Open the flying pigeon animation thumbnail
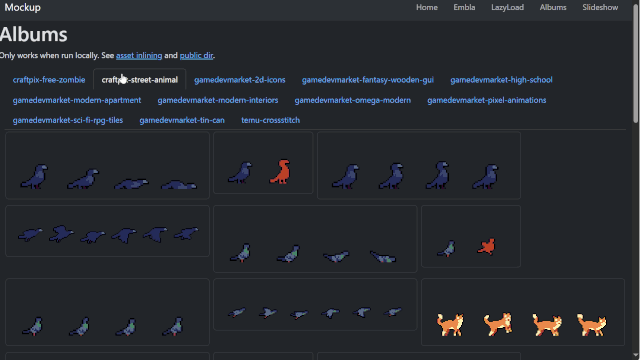Viewport: 640px width, 360px height. point(315,304)
